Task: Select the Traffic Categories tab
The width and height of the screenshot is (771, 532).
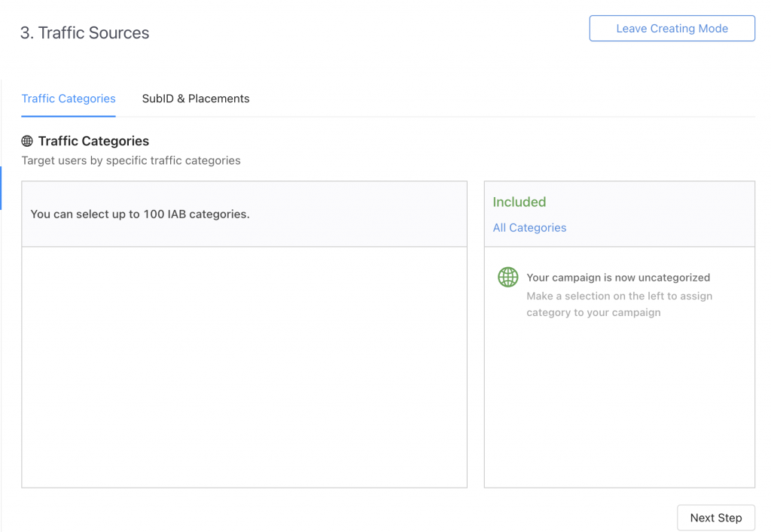Action: [69, 99]
